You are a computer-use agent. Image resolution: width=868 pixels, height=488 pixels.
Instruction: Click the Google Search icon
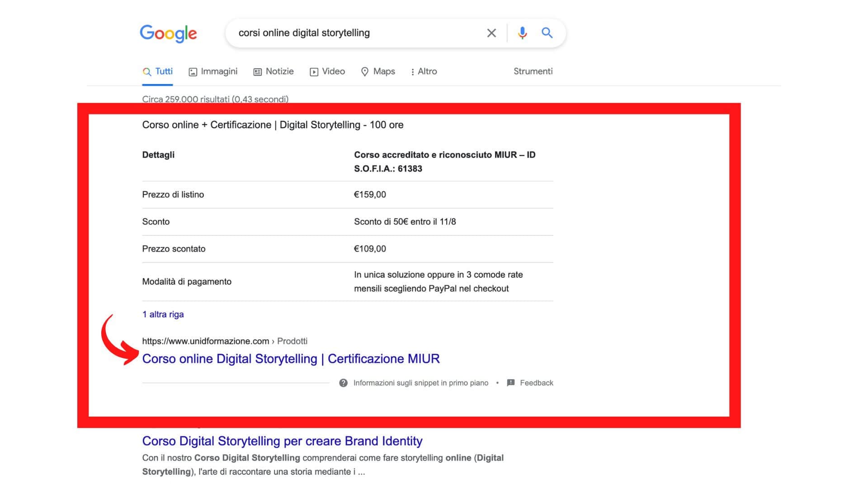(547, 33)
